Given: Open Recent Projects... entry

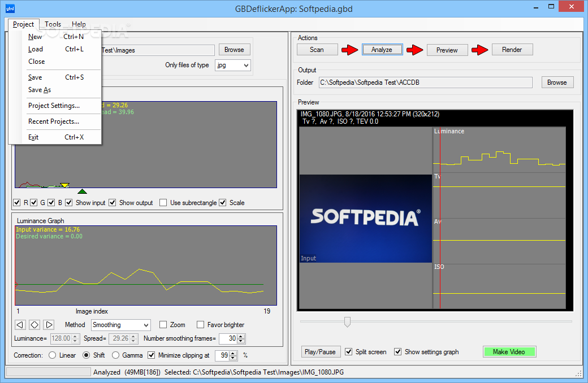Looking at the screenshot, I should coord(55,121).
